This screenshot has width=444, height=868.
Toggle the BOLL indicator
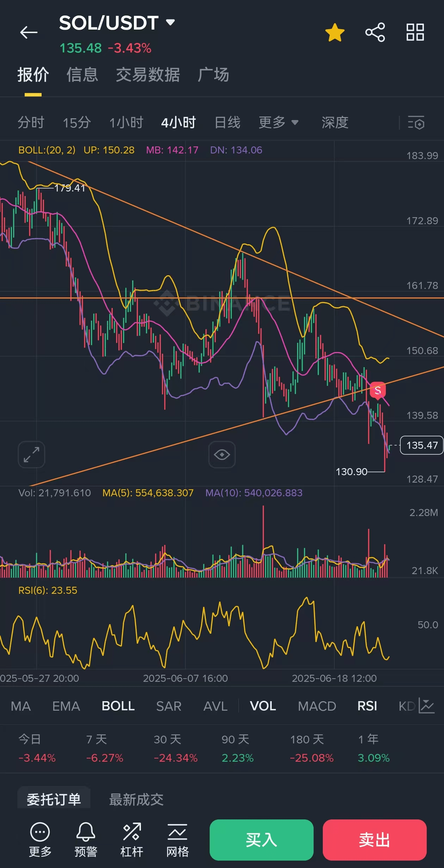tap(118, 706)
